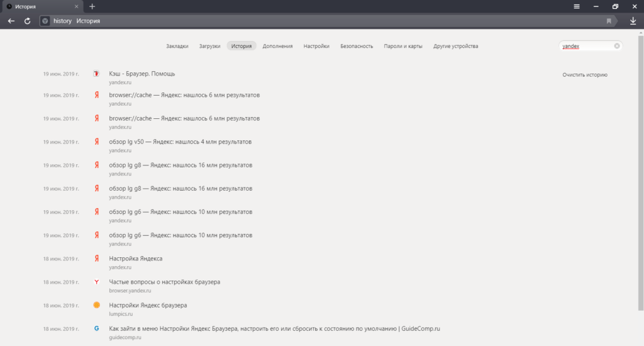Open the обзор lg v50 search result entry
This screenshot has height=346, width=644.
pyautogui.click(x=180, y=142)
